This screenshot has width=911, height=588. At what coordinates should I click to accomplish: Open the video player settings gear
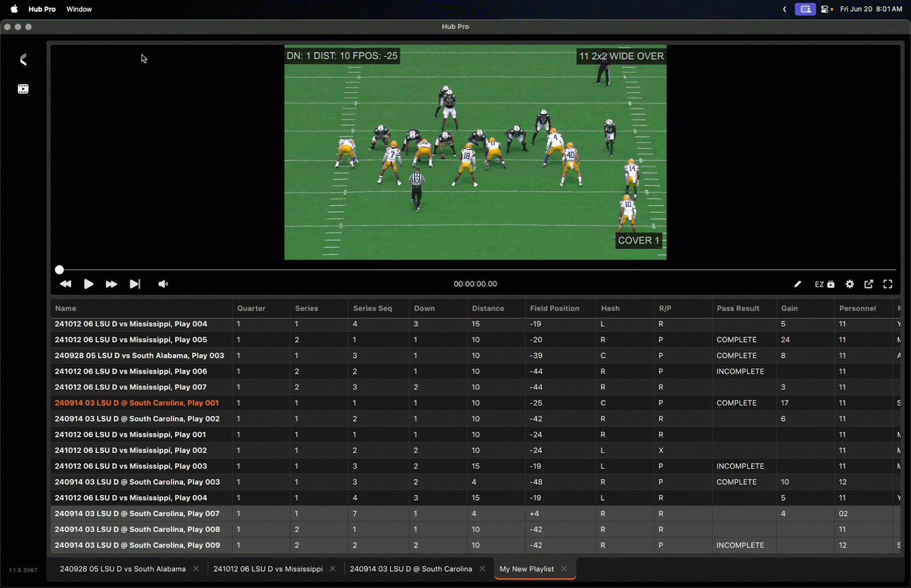(x=850, y=283)
